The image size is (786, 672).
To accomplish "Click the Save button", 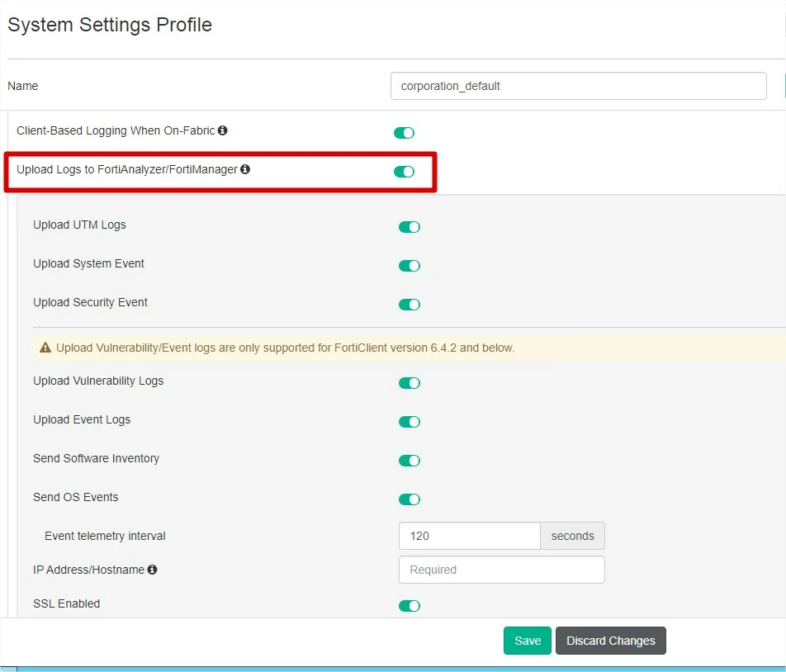I will tap(528, 641).
